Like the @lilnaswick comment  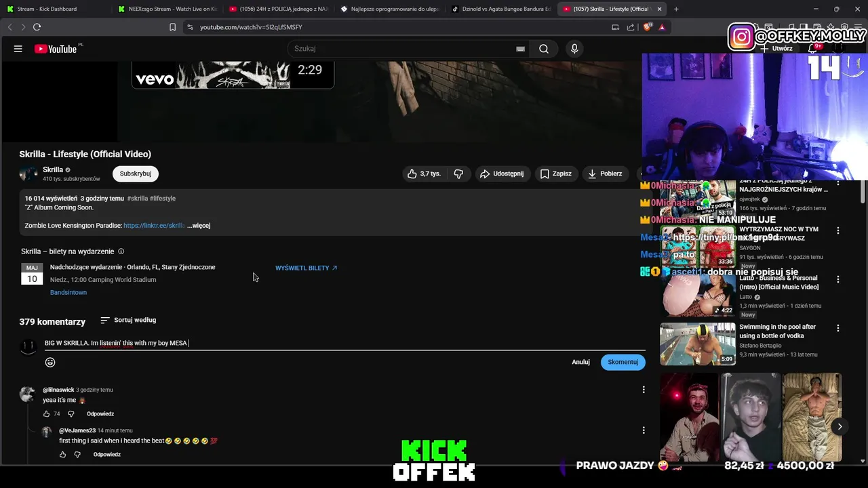click(x=47, y=413)
